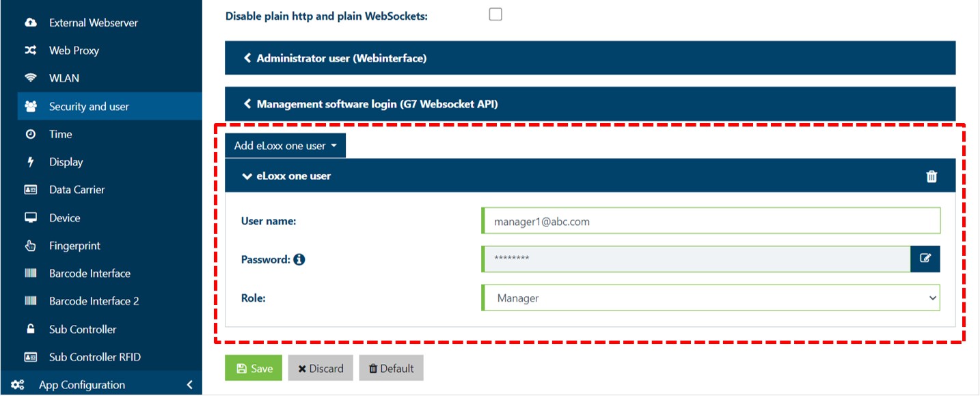Click the password edit pencil icon

[925, 259]
